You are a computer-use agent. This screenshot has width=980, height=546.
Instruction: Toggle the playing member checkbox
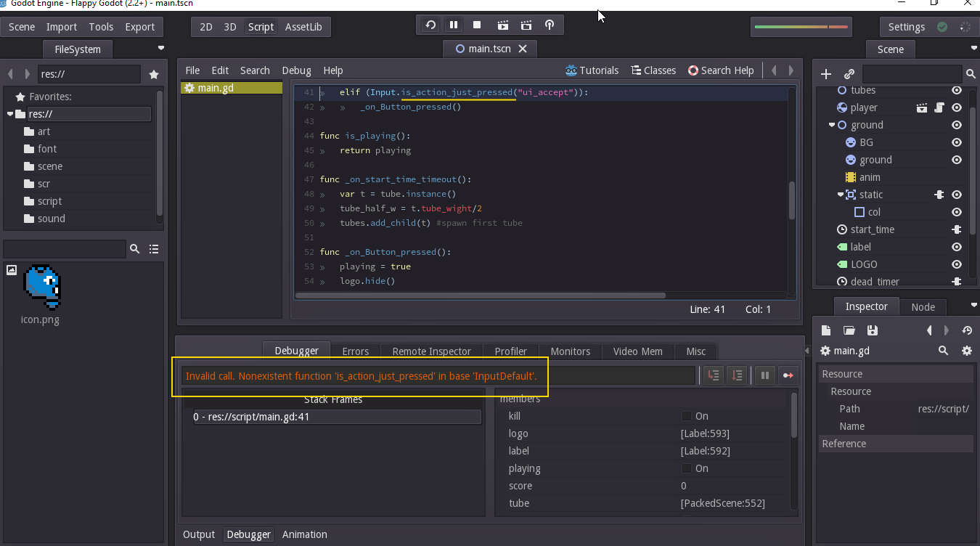click(x=686, y=468)
